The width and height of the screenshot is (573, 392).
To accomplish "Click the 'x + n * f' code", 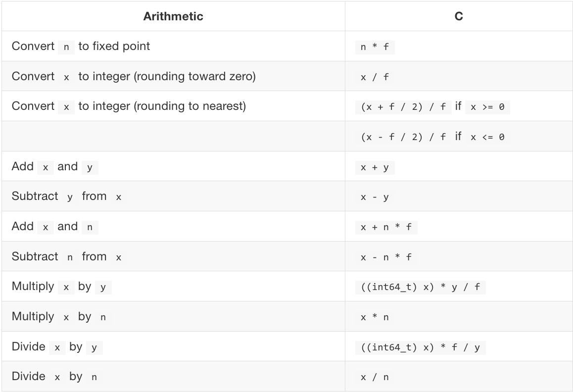I will coord(386,228).
